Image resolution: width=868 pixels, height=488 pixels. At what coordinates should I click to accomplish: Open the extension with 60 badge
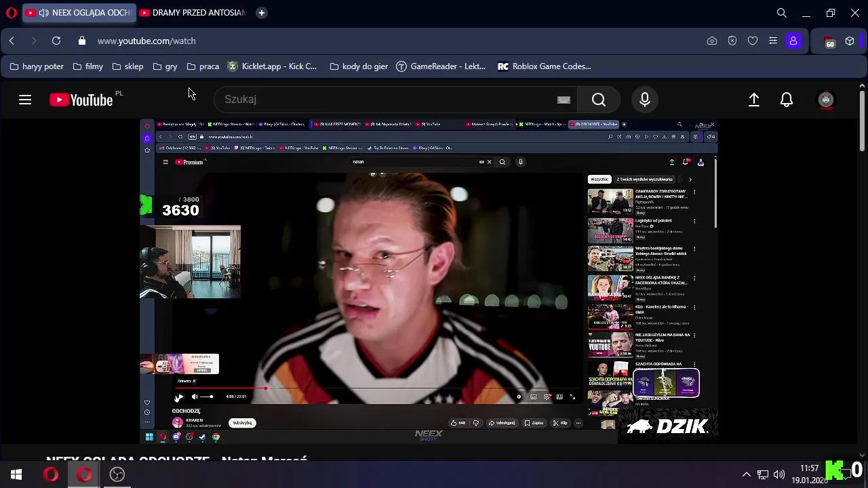click(x=829, y=41)
